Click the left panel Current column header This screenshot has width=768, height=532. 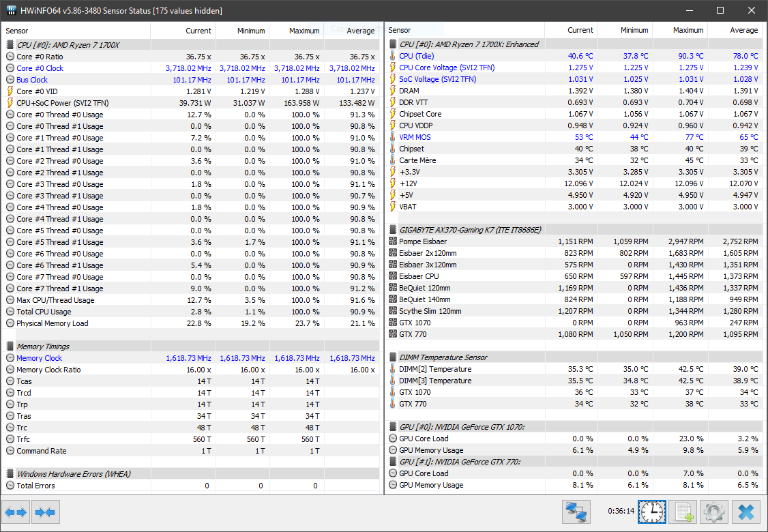point(183,31)
